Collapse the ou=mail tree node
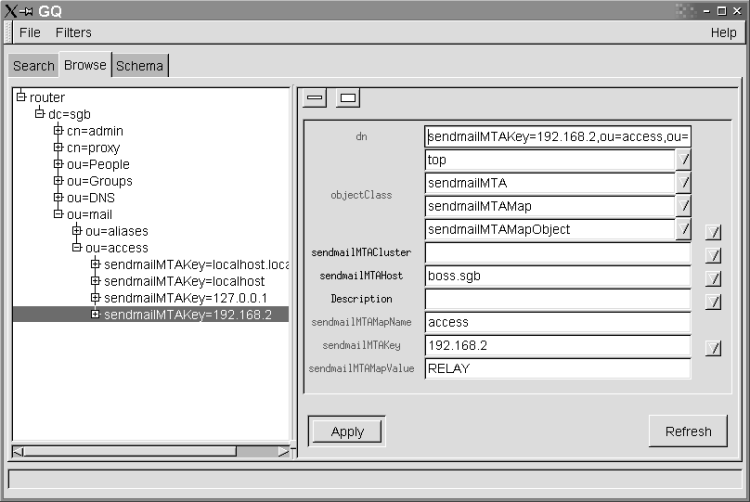This screenshot has width=750, height=502. coord(58,214)
